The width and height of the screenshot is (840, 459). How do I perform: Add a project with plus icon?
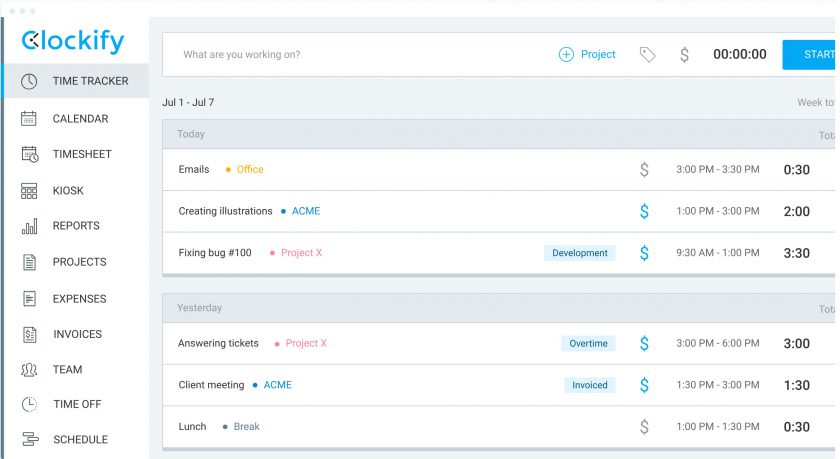pos(566,55)
